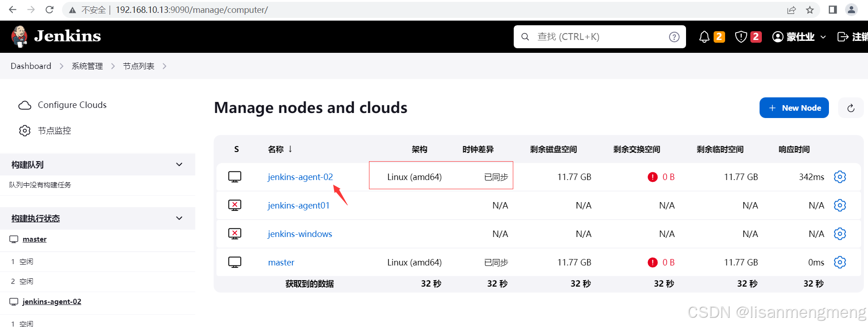
Task: Sort by the 架构 column header
Action: pyautogui.click(x=420, y=149)
